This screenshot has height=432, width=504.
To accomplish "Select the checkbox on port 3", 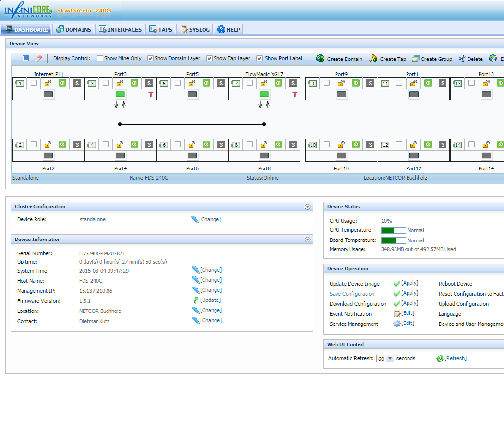I will coord(106,83).
